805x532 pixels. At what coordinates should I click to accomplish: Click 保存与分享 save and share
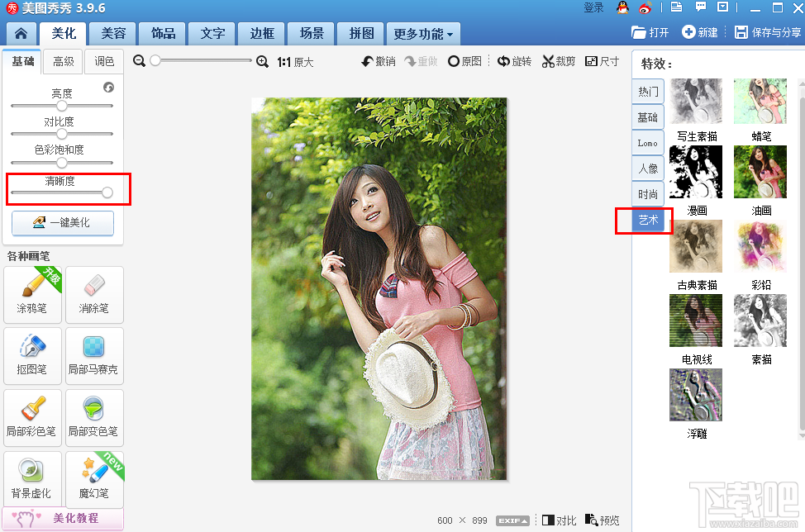[x=768, y=32]
